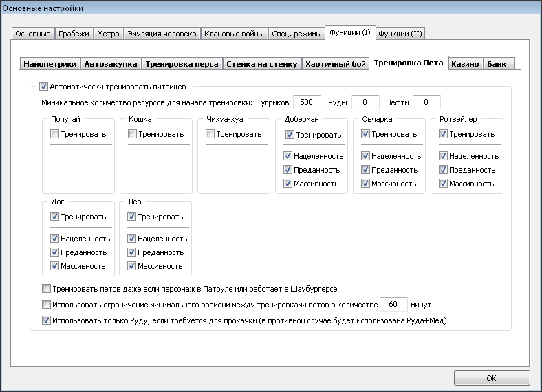The image size is (542, 392).
Task: Uncheck Использовать только Руду option
Action: pos(46,320)
